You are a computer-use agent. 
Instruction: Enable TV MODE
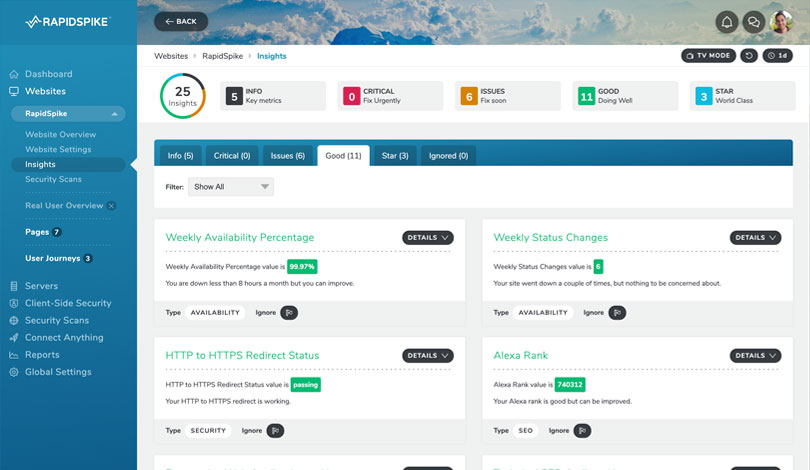[708, 56]
